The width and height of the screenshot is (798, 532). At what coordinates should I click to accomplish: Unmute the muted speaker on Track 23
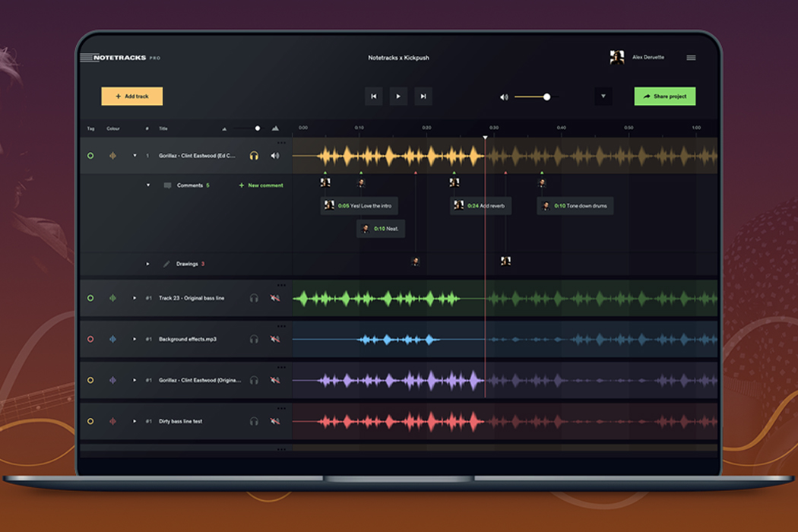click(x=274, y=297)
